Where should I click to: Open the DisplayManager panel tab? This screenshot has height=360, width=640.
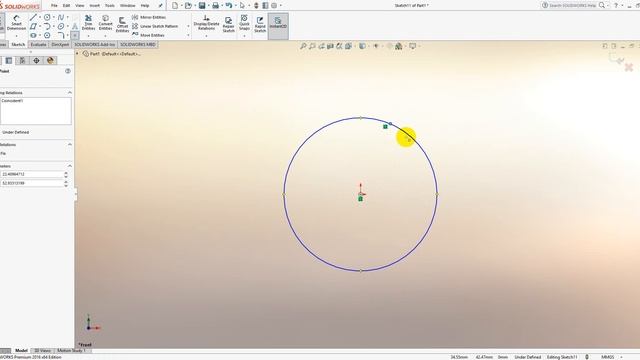tap(50, 60)
